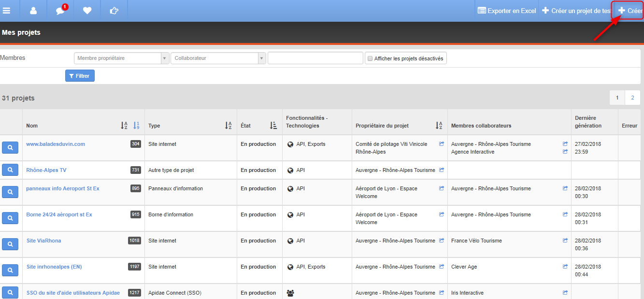Open owner link icon in Site ViaRhona row
The height and width of the screenshot is (299, 644).
pos(441,241)
